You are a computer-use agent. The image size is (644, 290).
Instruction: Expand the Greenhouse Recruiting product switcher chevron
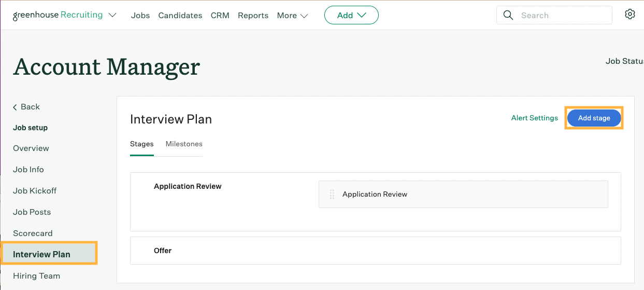point(113,16)
